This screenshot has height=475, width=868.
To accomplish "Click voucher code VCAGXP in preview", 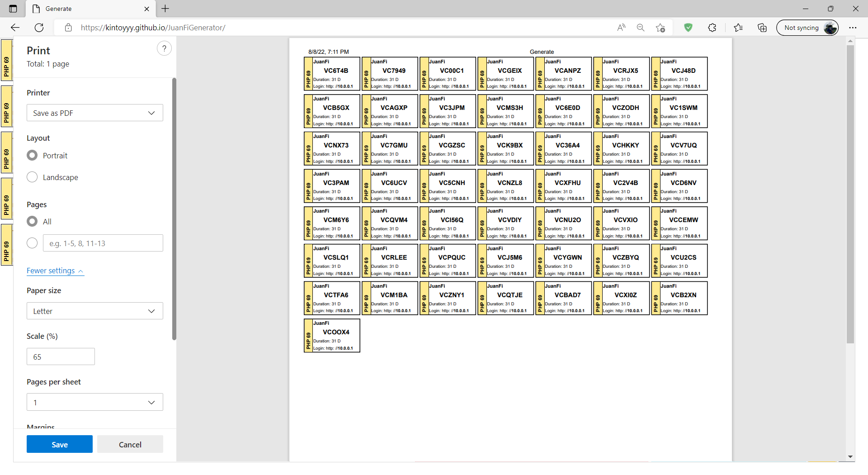I will [394, 108].
